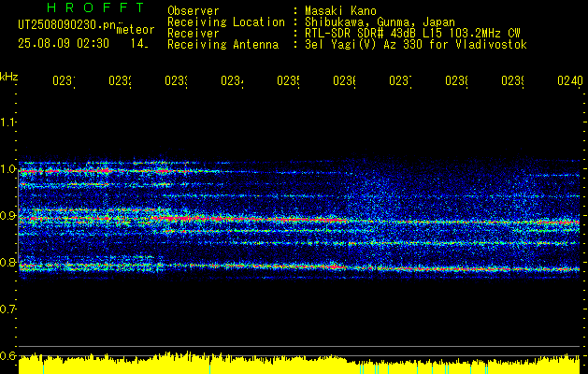
Task: Click the "Observer" field label
Action: click(x=194, y=10)
